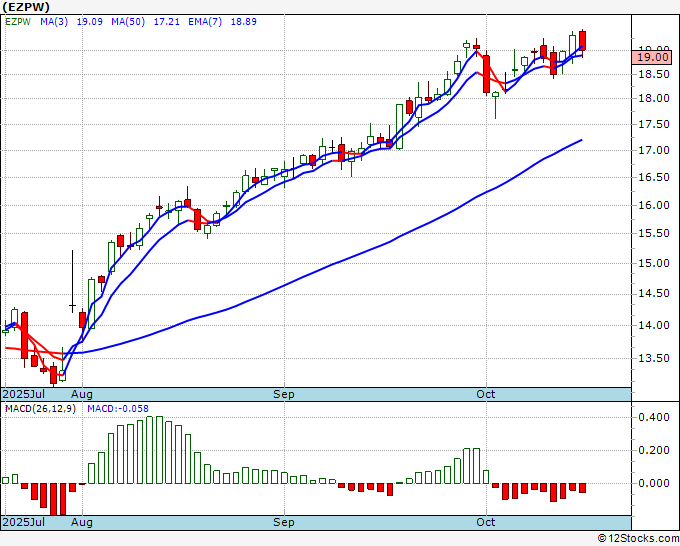
Task: Click the 2025Jul label on price chart axis
Action: [23, 394]
